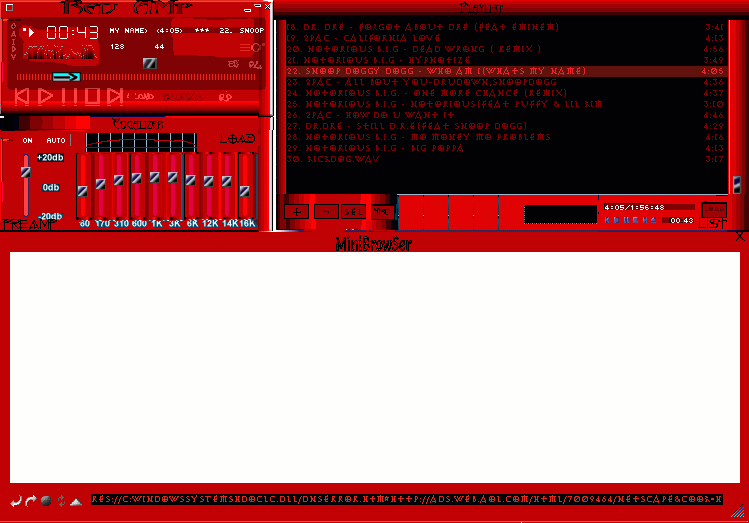Click the 60 Hz equalizer band slider
This screenshot has height=523, width=749.
83,192
